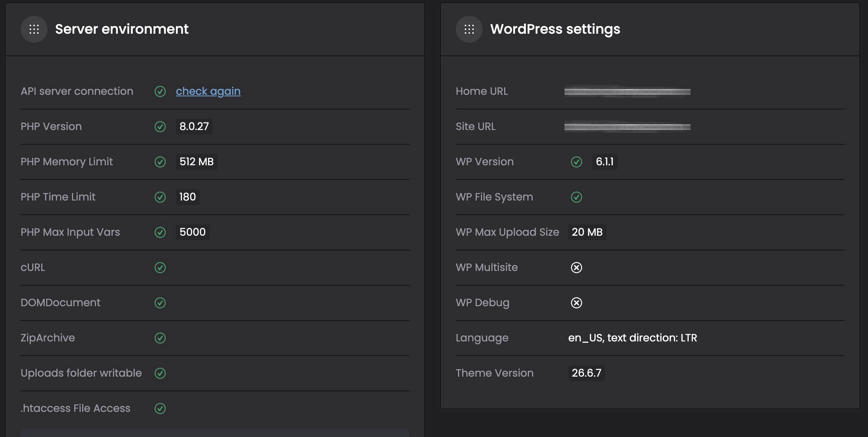Click the PHP Version label
Image resolution: width=868 pixels, height=437 pixels.
tap(51, 126)
